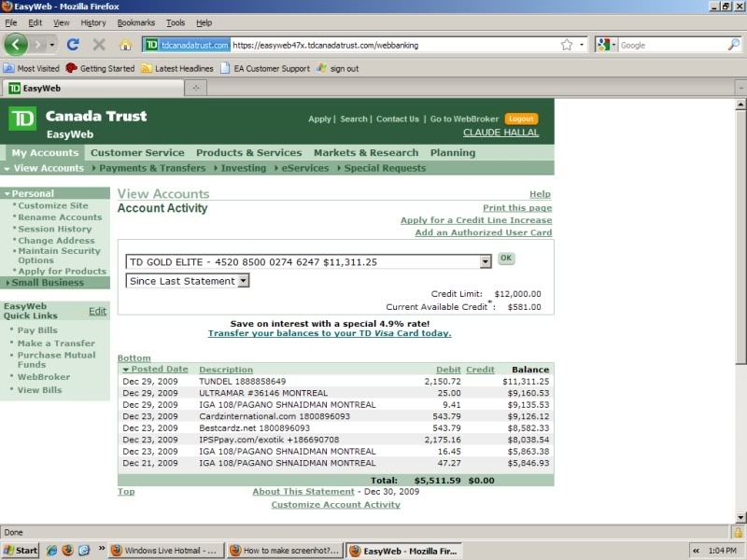Click the URL text in the address bar

coord(325,45)
